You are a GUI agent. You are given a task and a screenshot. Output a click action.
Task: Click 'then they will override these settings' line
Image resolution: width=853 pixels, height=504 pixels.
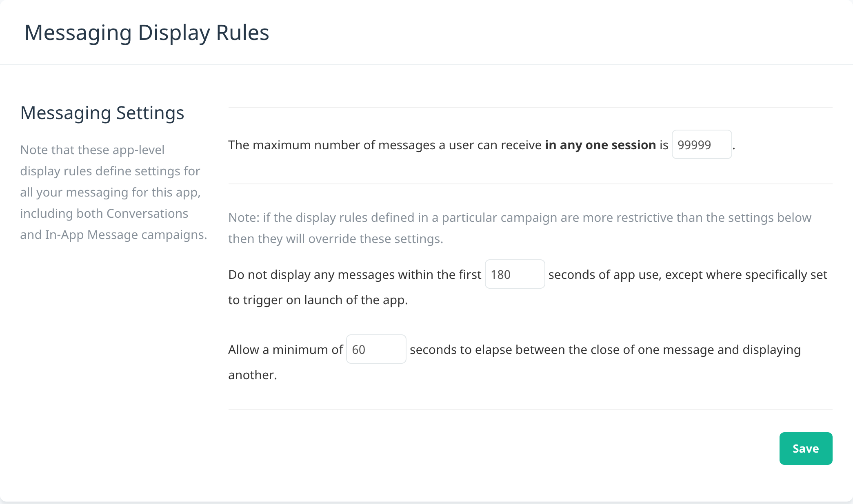pyautogui.click(x=335, y=239)
